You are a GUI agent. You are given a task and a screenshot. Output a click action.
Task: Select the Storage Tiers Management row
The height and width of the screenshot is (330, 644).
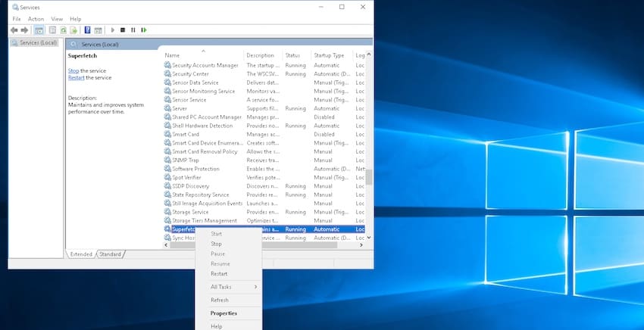264,220
